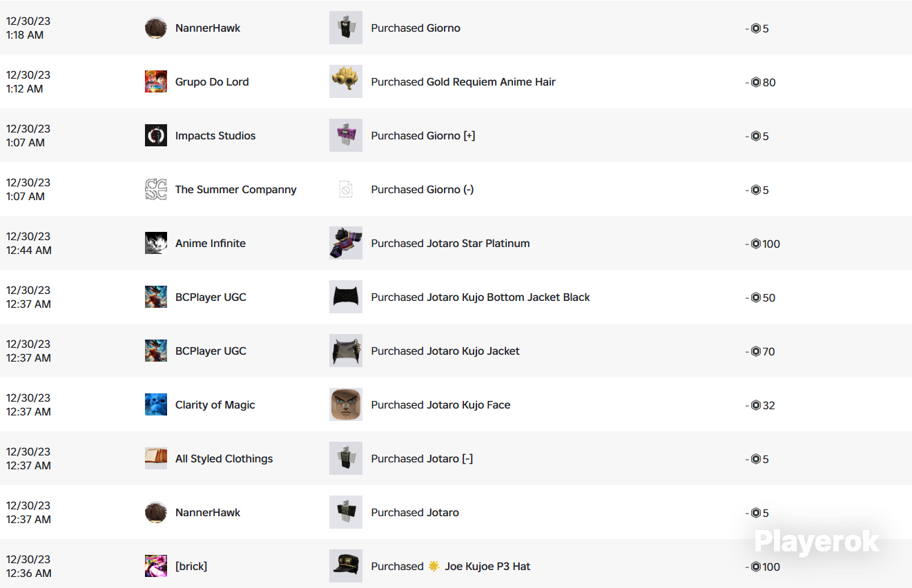
Task: Open the Jotaro Kujo Jacket purchase link
Action: coord(445,351)
